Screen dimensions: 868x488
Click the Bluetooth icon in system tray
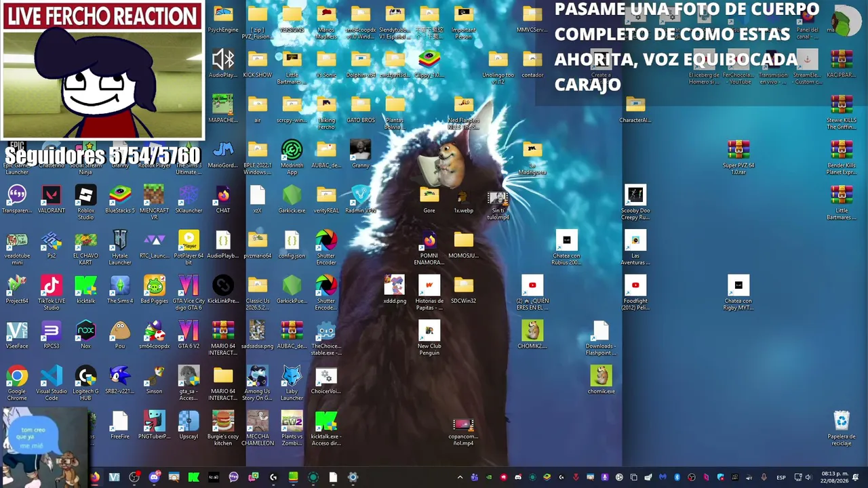click(x=677, y=477)
